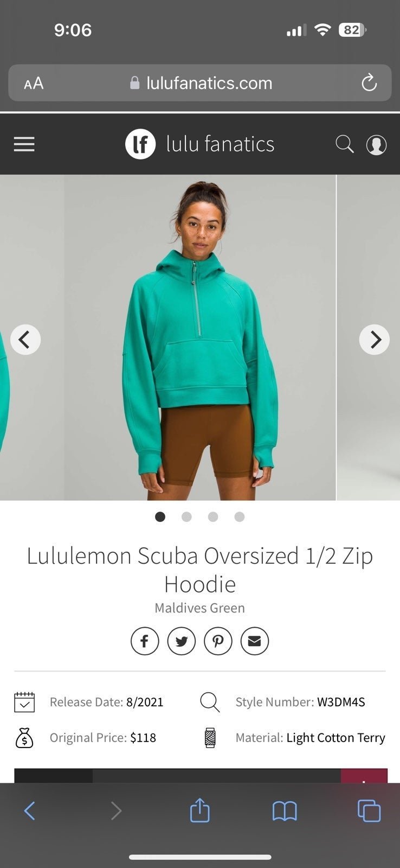The width and height of the screenshot is (400, 868).
Task: Tap the lulufanatics.com address field
Action: [200, 83]
